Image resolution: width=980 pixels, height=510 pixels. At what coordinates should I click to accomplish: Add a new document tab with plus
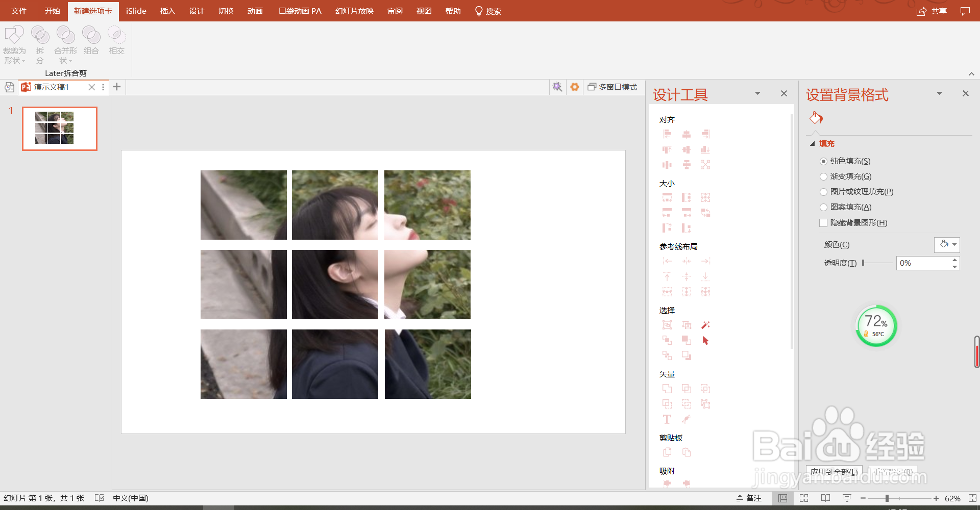coord(117,87)
